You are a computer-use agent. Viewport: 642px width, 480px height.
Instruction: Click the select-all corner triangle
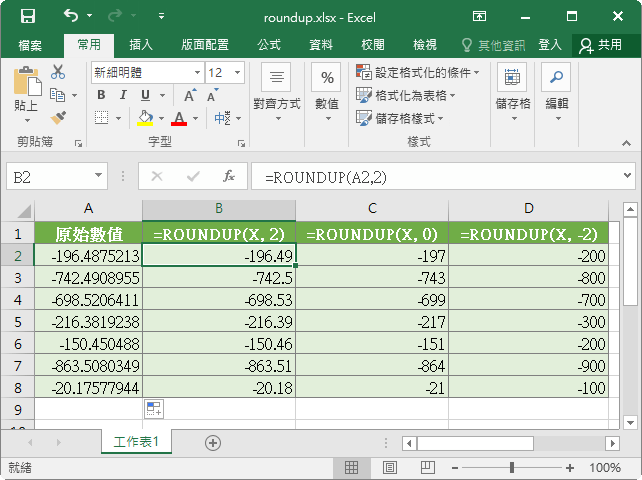[24, 211]
